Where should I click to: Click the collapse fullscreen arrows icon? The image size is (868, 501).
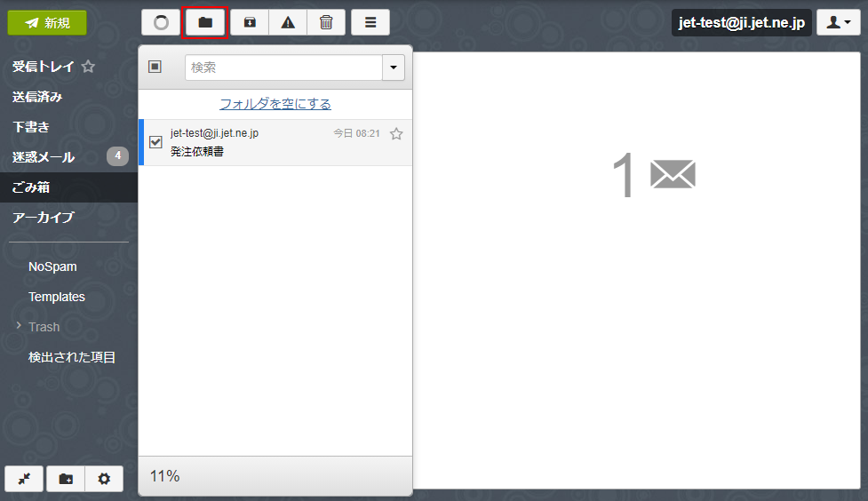point(24,479)
